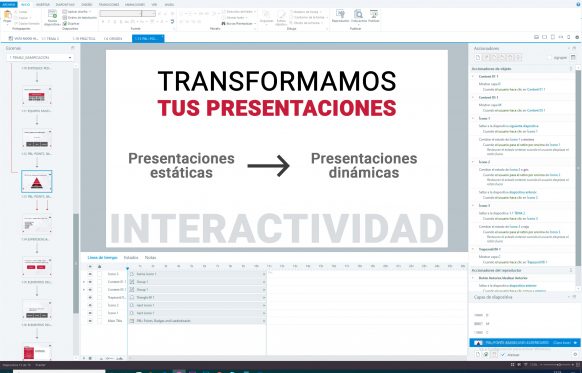This screenshot has width=582, height=373.
Task: Switch to the Notas tab
Action: pos(150,258)
